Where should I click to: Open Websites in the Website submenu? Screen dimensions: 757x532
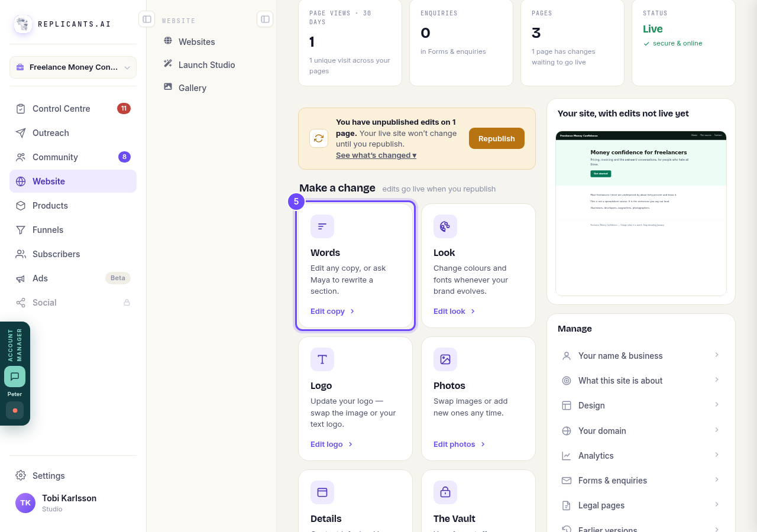tap(211, 42)
